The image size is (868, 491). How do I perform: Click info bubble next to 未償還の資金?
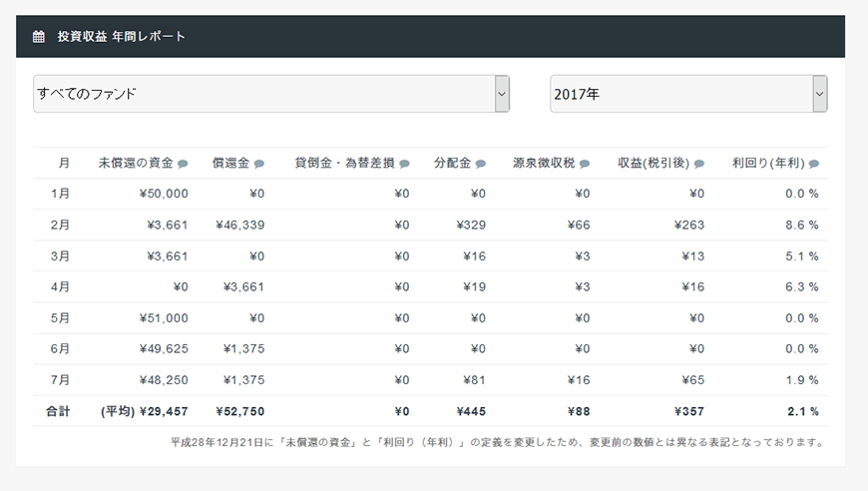click(183, 164)
